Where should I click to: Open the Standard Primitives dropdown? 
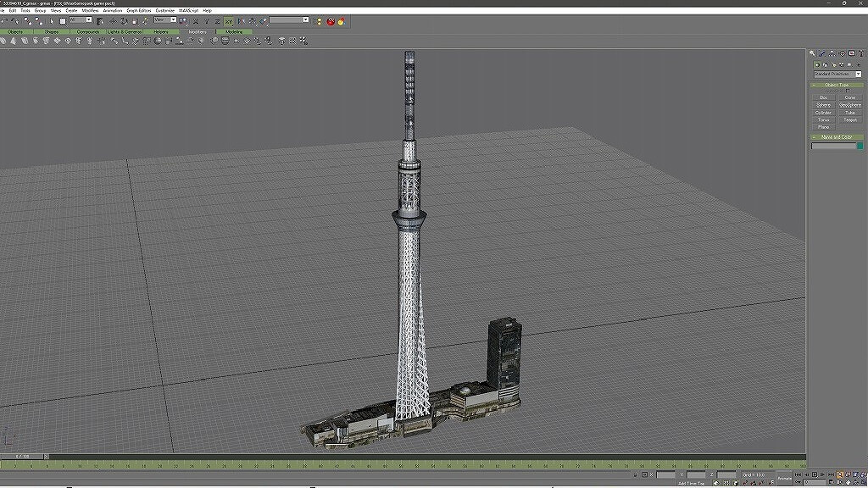pyautogui.click(x=837, y=75)
